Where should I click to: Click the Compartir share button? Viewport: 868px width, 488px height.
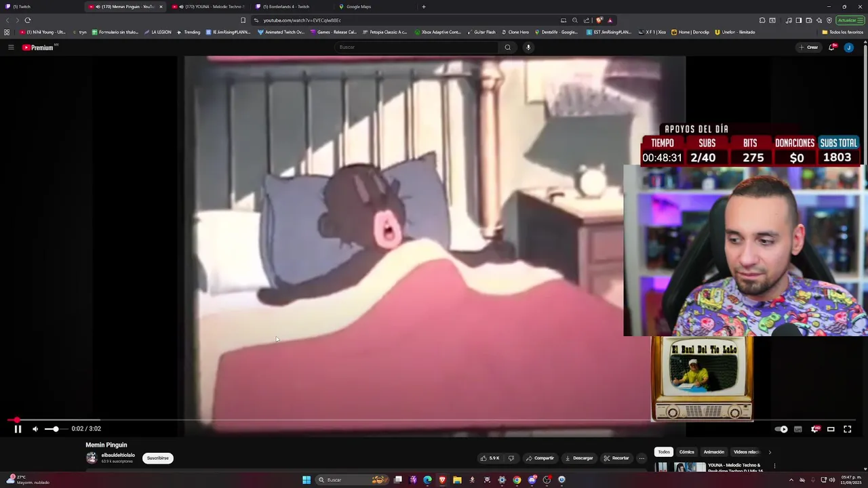click(540, 458)
